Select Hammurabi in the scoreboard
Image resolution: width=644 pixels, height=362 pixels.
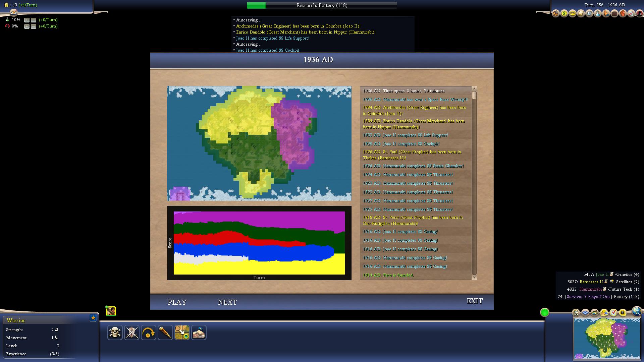tap(590, 289)
